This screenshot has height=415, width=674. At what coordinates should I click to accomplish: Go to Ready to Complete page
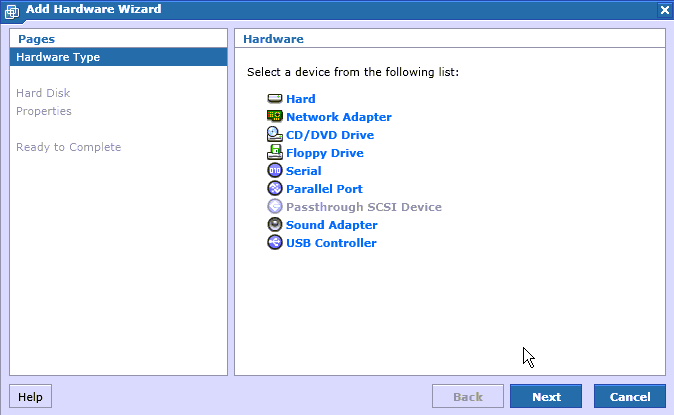point(68,147)
